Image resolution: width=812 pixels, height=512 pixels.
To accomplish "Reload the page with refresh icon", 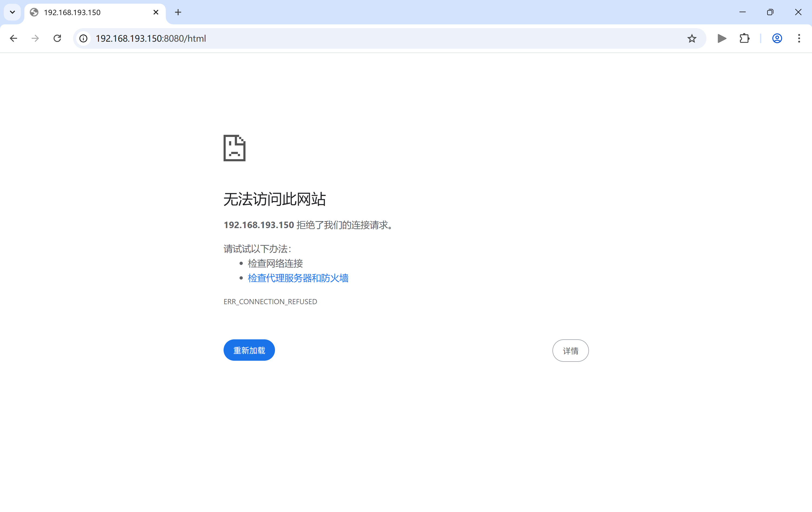I will [x=57, y=38].
